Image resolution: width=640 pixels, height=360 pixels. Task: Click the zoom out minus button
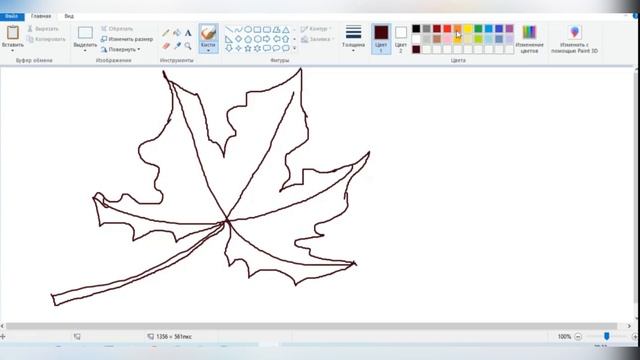(578, 337)
